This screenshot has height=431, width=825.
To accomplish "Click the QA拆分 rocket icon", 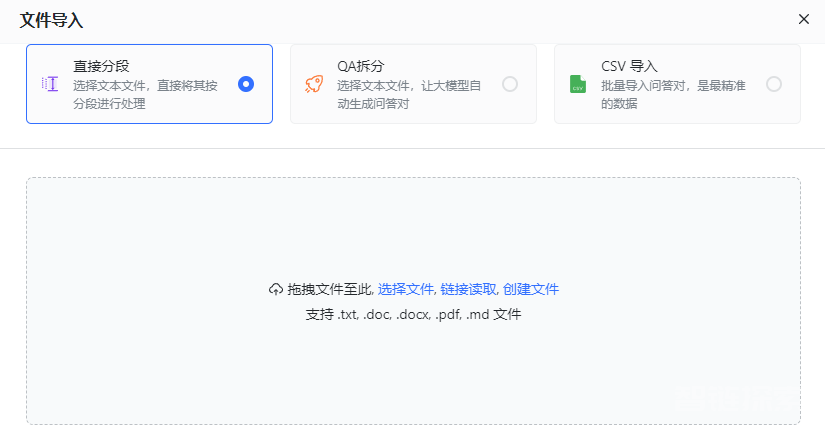I will tap(314, 84).
